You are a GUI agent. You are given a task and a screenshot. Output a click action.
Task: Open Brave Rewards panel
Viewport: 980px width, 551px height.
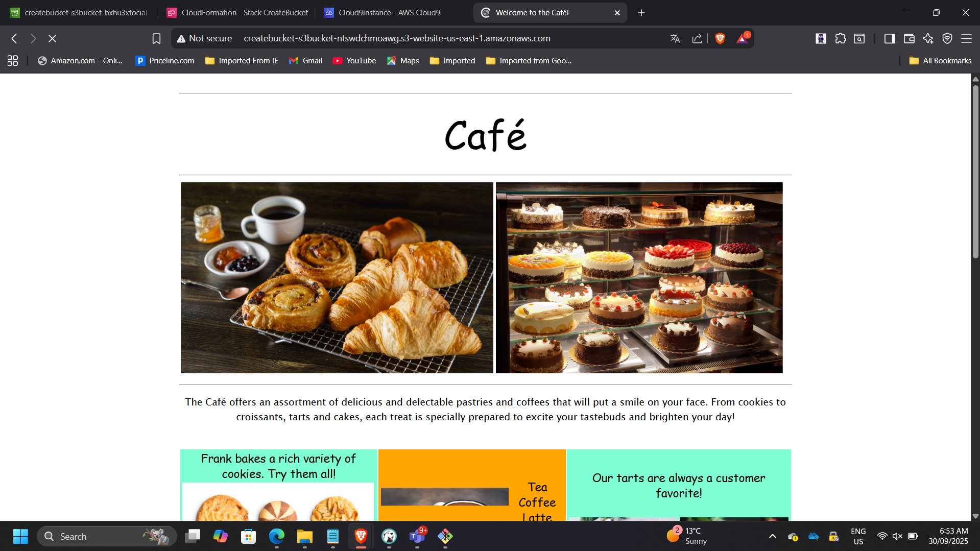click(742, 38)
